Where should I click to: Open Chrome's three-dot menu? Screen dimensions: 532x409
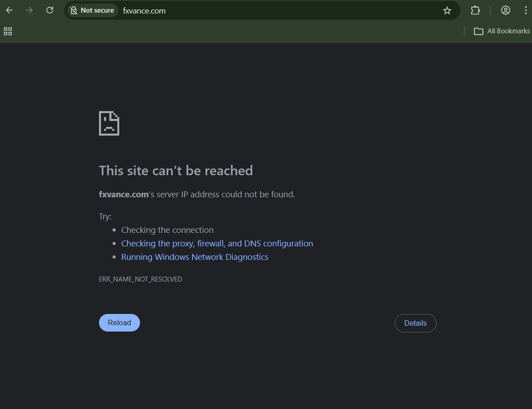point(525,10)
